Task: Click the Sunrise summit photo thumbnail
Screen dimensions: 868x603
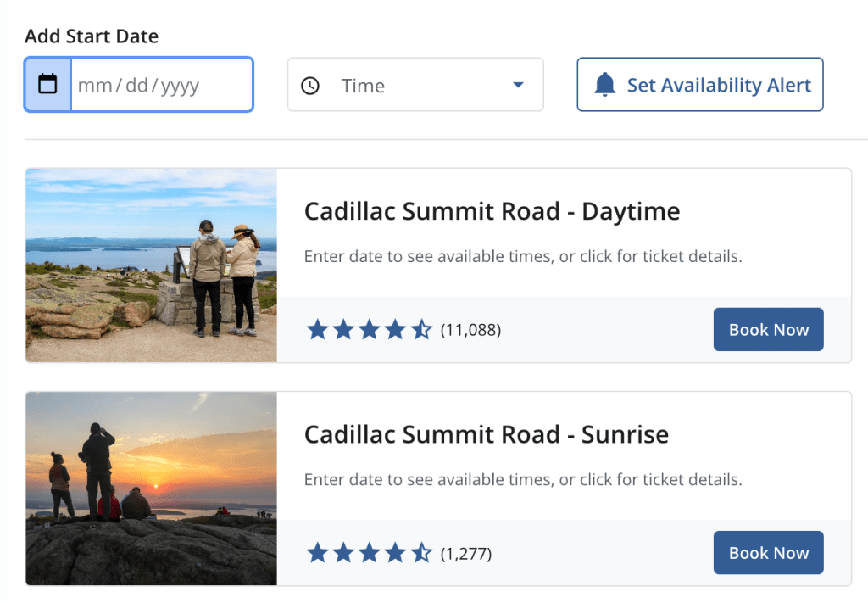Action: 151,489
